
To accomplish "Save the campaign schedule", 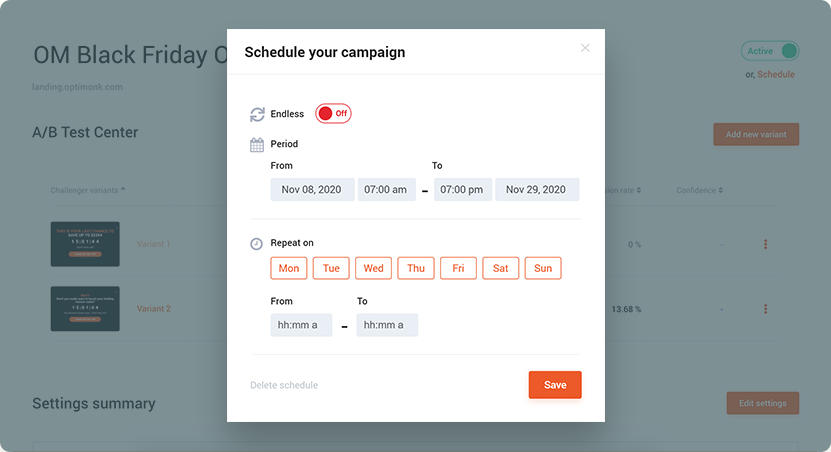I will [x=555, y=385].
